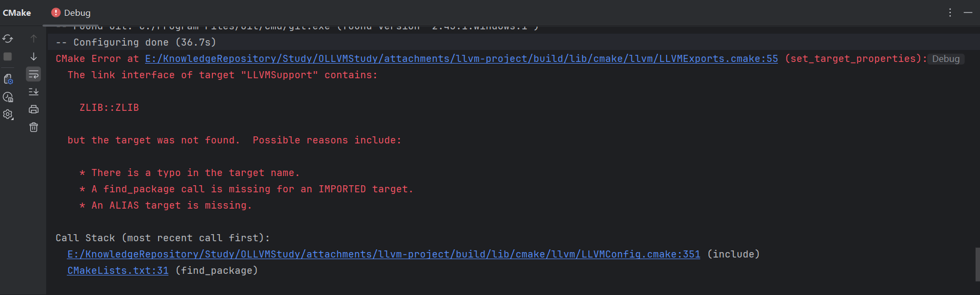The height and width of the screenshot is (295, 980).
Task: Open the LLVMConfig.cmake:351 link
Action: tap(384, 254)
